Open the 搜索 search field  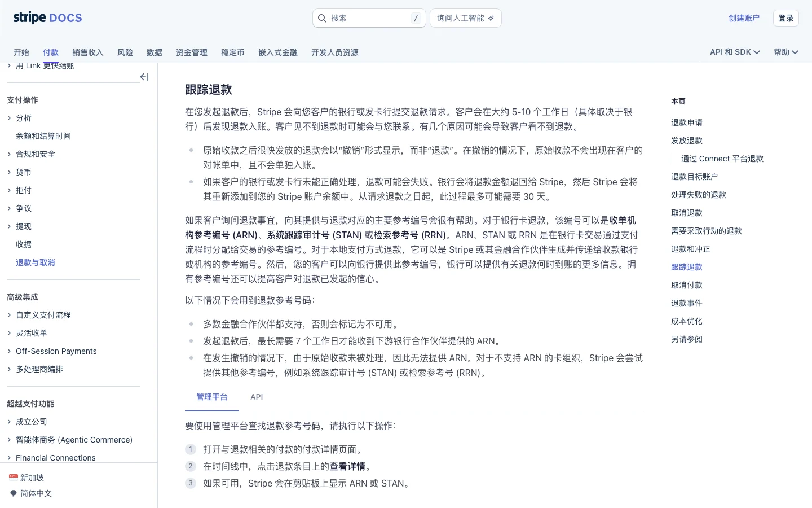coord(369,18)
